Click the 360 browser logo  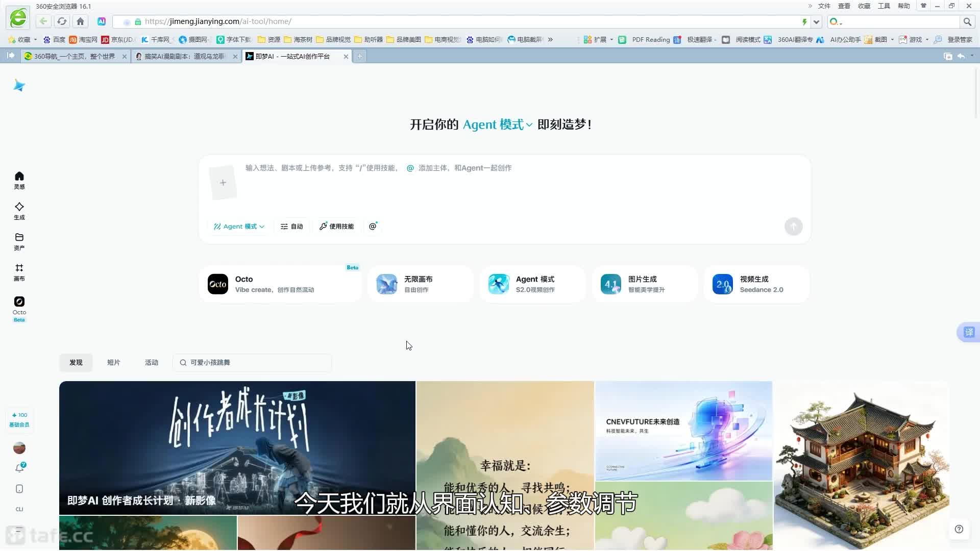tap(18, 18)
